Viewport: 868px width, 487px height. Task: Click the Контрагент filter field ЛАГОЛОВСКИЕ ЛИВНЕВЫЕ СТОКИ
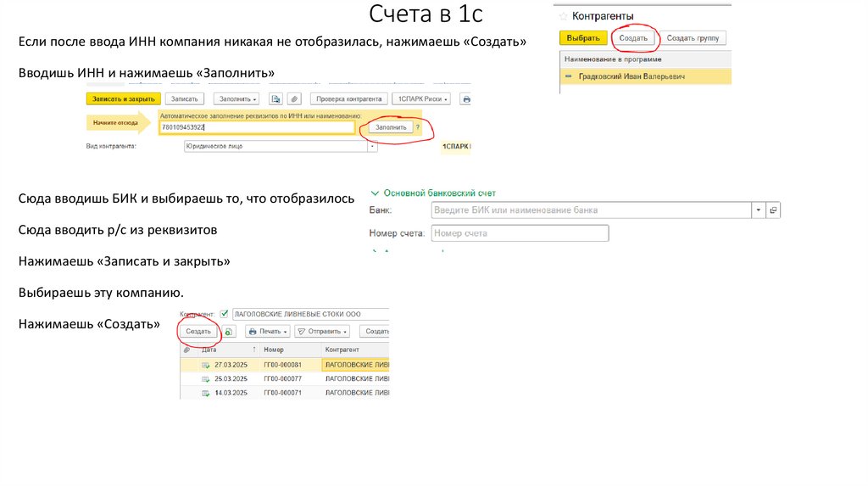pyautogui.click(x=310, y=314)
